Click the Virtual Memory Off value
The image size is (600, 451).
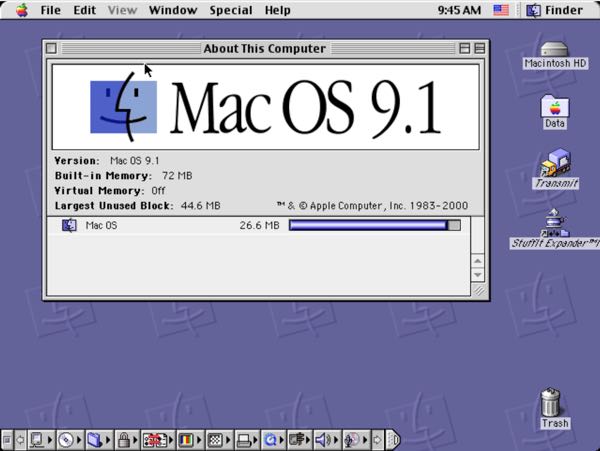coord(158,190)
